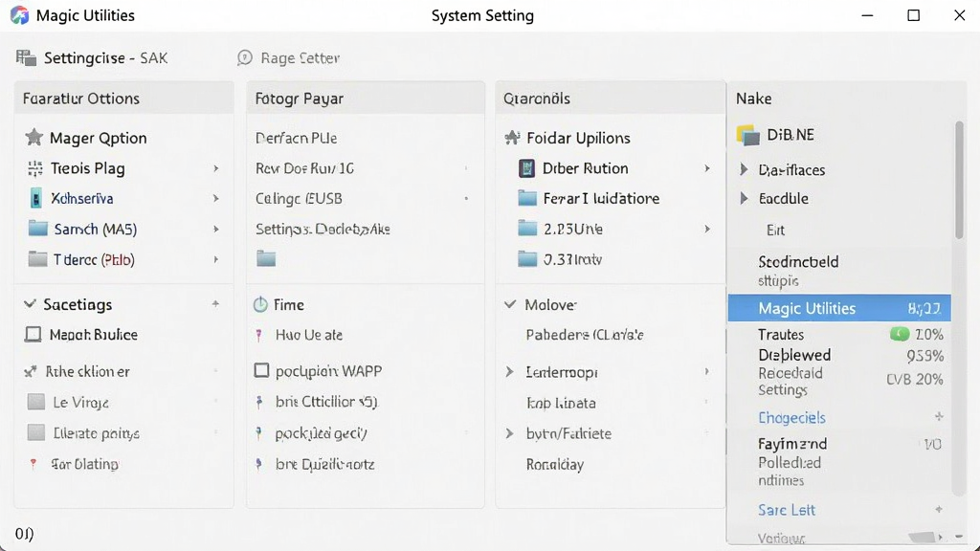Expand the Samch (MAS) submenu arrow
980x551 pixels.
[x=215, y=229]
